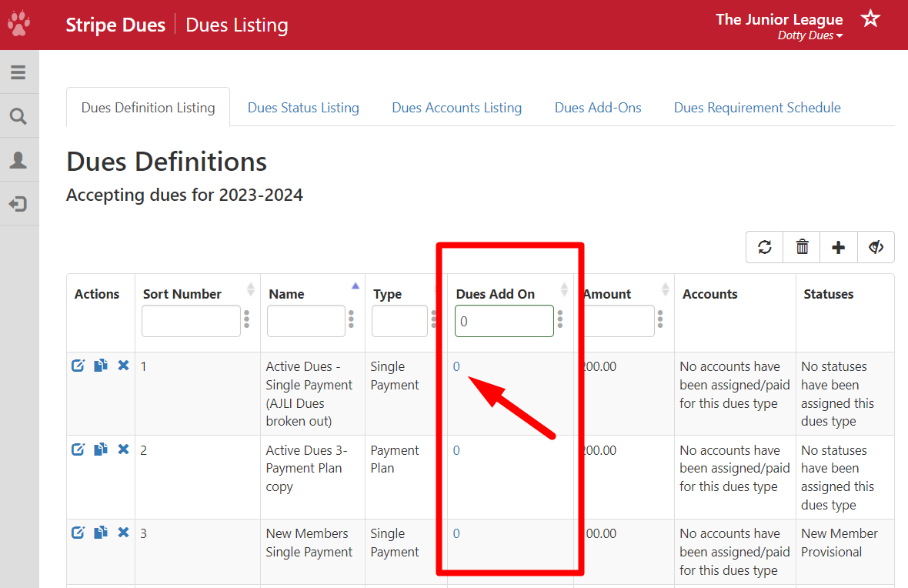Click the Accounts column header
908x588 pixels.
pyautogui.click(x=710, y=294)
